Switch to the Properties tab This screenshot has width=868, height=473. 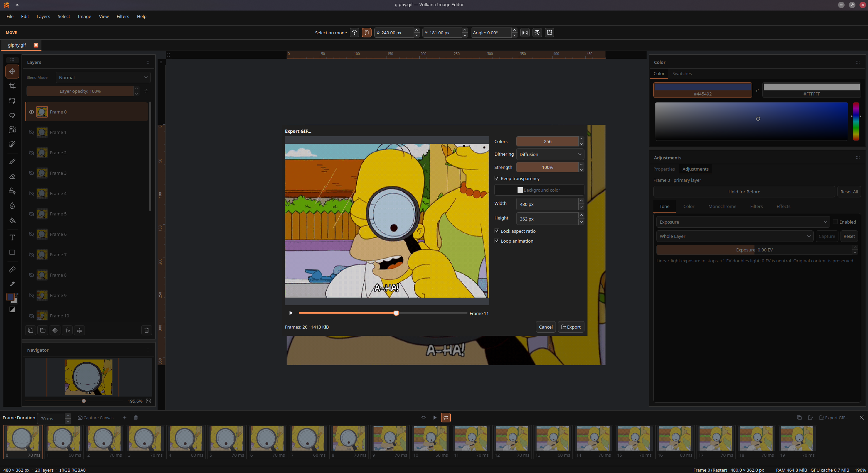tap(664, 169)
